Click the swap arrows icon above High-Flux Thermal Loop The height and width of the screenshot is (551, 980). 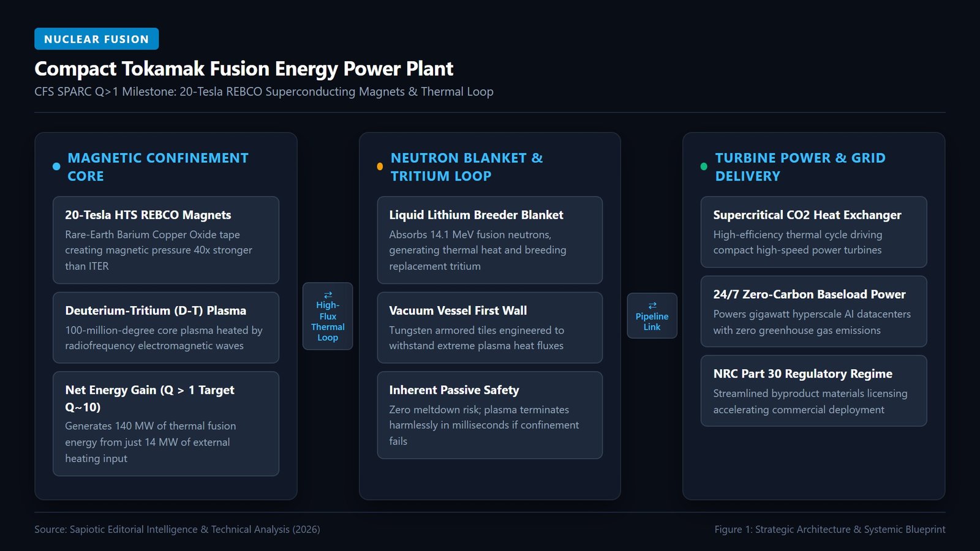coord(328,294)
